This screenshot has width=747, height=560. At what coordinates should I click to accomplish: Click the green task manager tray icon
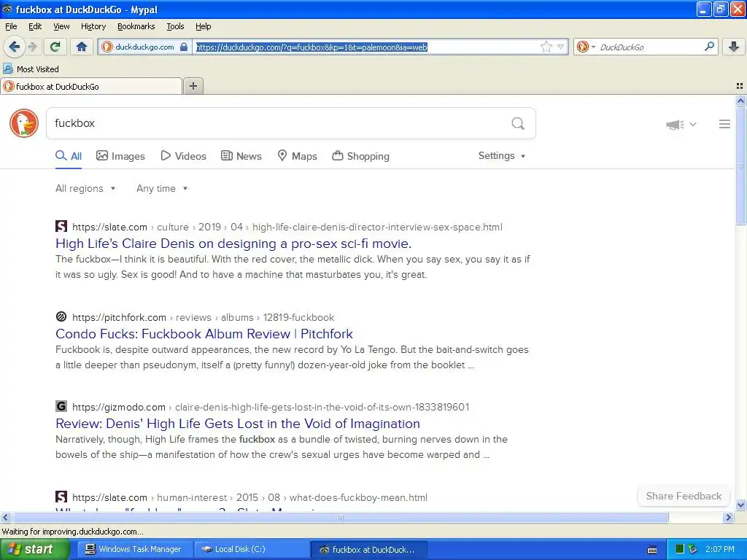click(680, 549)
